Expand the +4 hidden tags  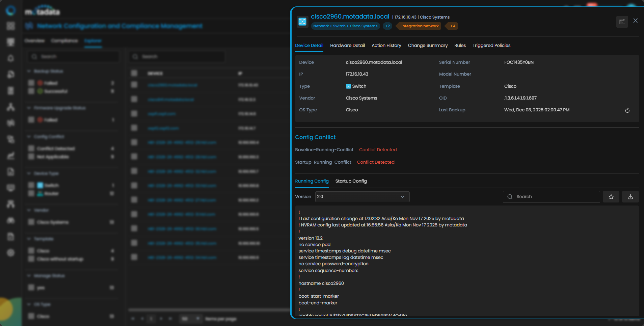tap(453, 26)
